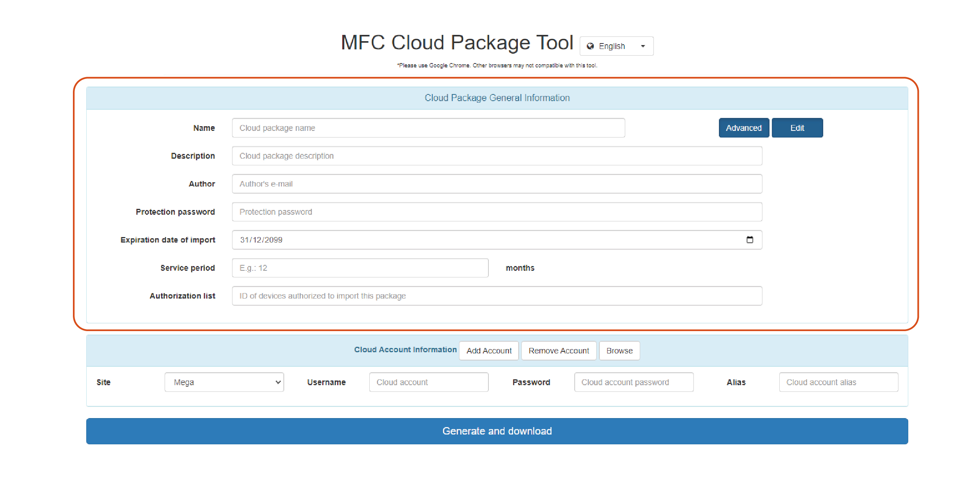The height and width of the screenshot is (489, 980).
Task: Click the Cloud account password field
Action: pyautogui.click(x=634, y=382)
